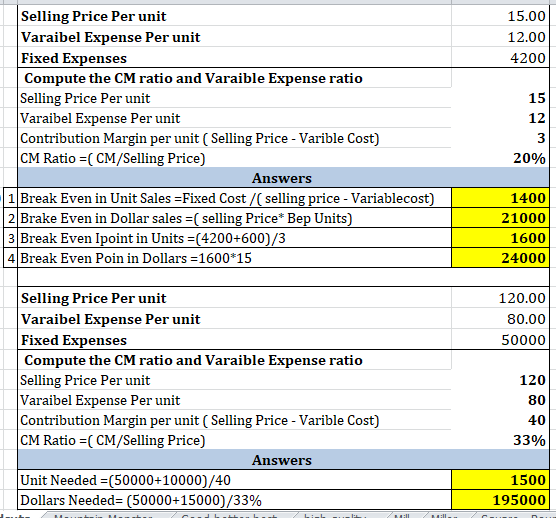Screen dimensions: 556x518
Task: Select the cell with value 12.00
Action: pyautogui.click(x=500, y=37)
